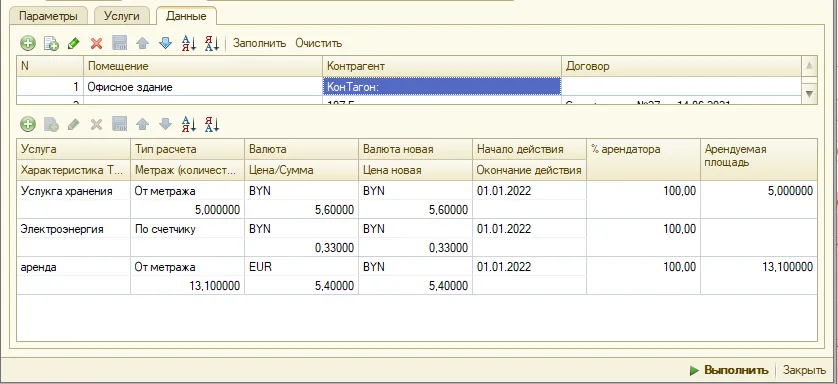Click lower toolbar copy row icon
The image size is (838, 384).
51,124
